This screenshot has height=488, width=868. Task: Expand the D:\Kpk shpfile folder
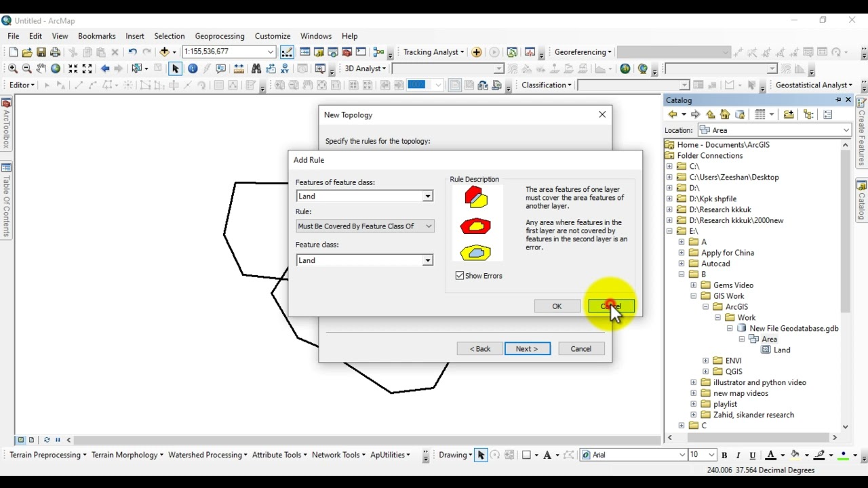[669, 199]
